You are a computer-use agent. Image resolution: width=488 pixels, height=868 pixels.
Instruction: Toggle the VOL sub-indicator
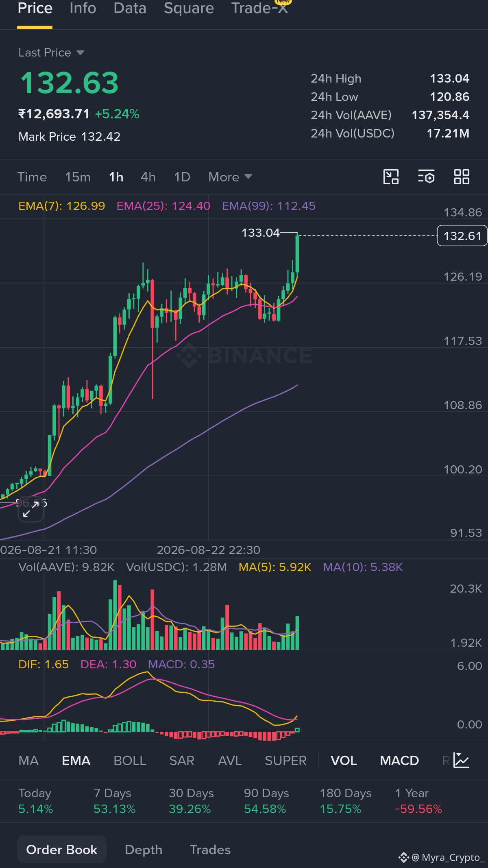344,761
